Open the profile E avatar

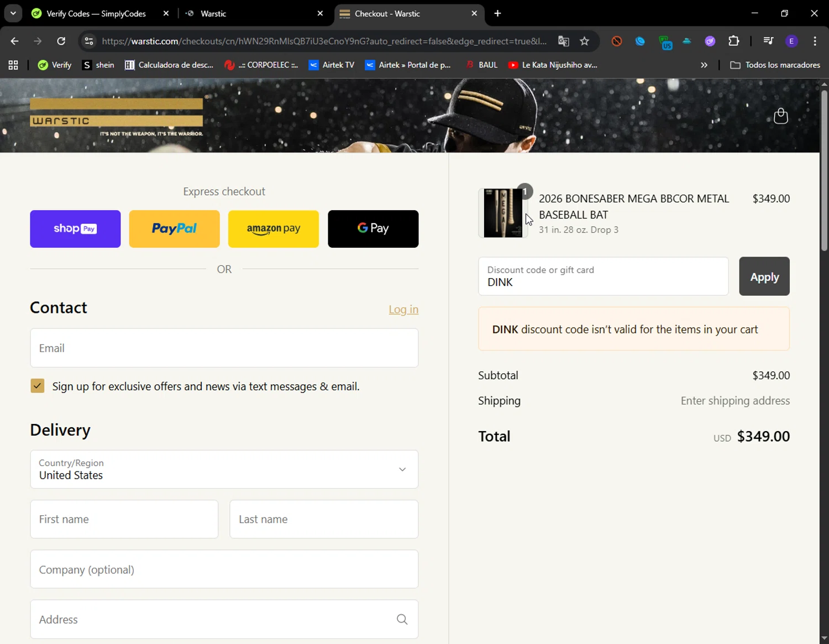click(791, 41)
